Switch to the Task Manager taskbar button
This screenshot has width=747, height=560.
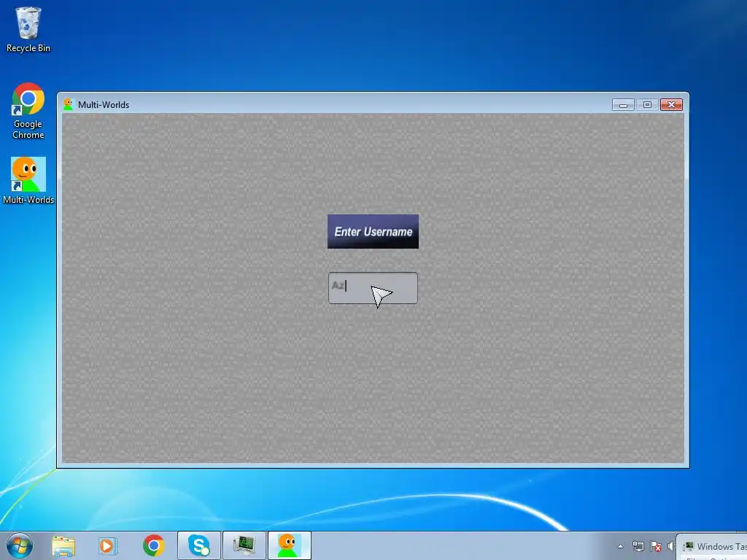tap(244, 545)
